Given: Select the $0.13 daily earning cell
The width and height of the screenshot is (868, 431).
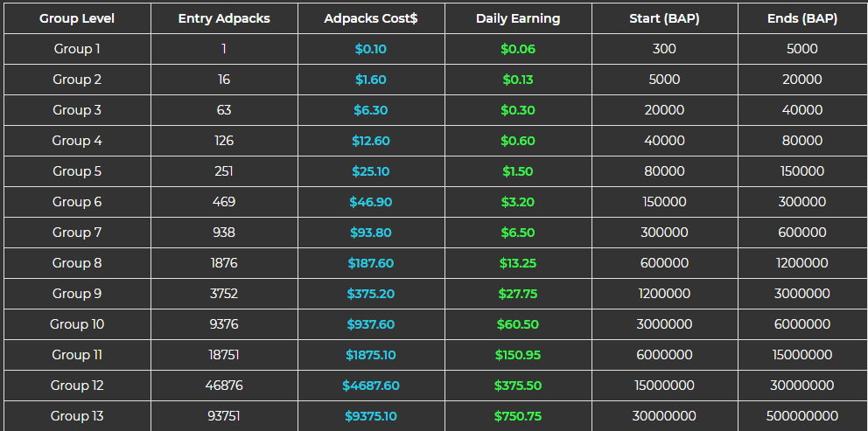Looking at the screenshot, I should [x=518, y=80].
